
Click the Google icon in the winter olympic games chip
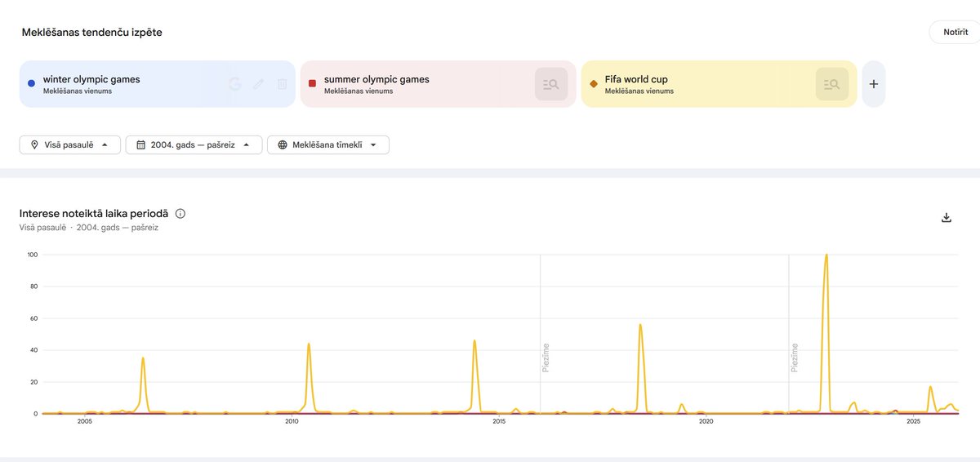coord(235,84)
